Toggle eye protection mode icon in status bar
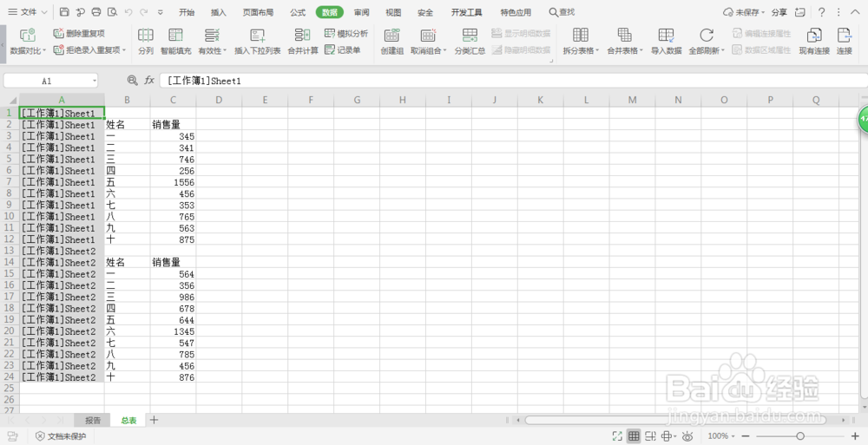Image resolution: width=868 pixels, height=445 pixels. point(687,436)
